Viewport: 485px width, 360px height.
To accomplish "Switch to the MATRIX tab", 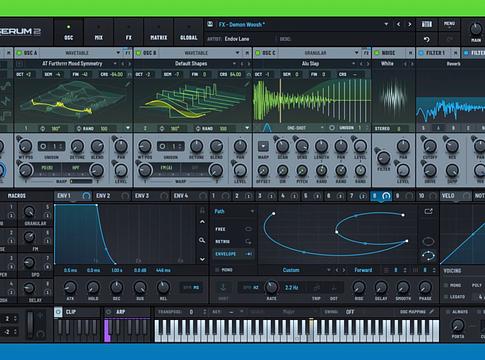I will point(159,33).
